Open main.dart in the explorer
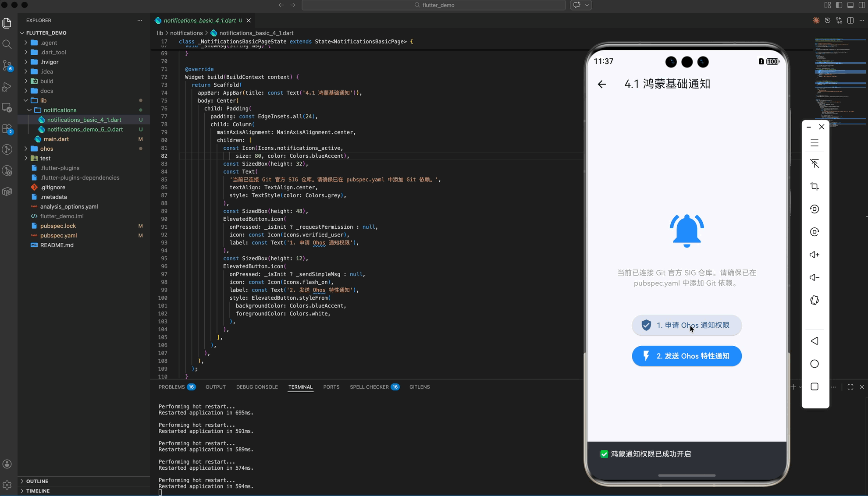This screenshot has height=496, width=868. pos(83,139)
